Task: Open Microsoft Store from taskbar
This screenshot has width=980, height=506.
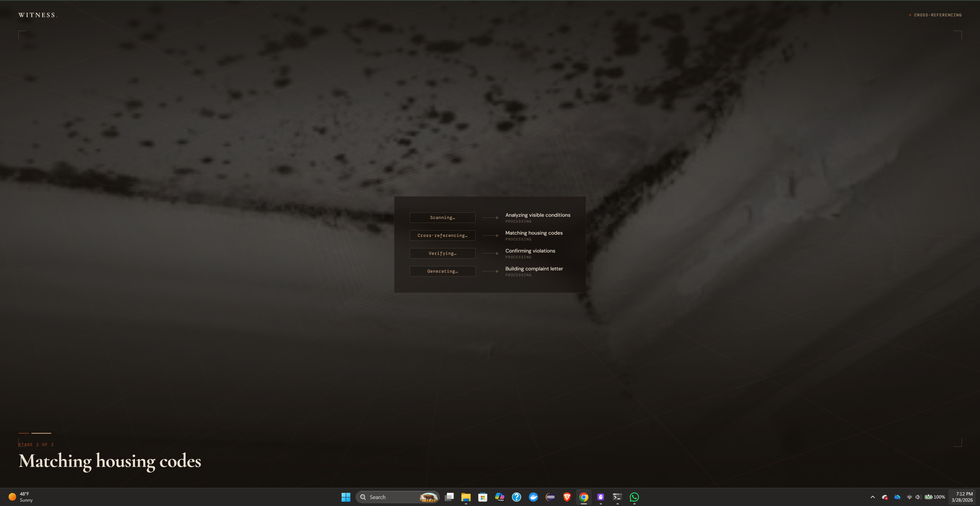Action: tap(483, 497)
